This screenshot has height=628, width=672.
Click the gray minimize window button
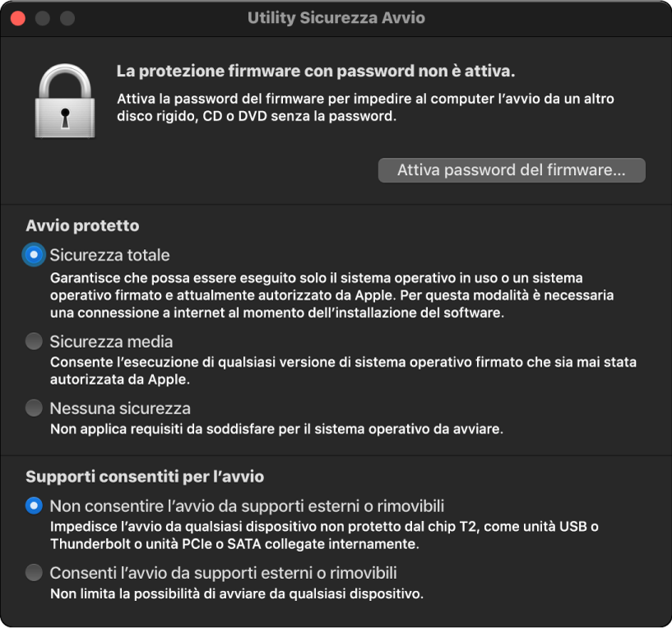[x=41, y=17]
